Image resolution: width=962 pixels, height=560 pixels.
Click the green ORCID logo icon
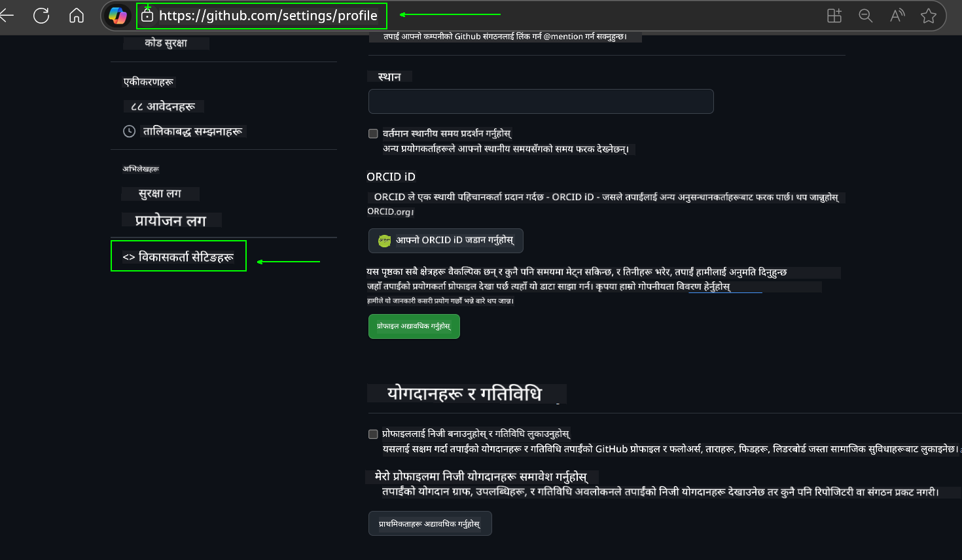pos(385,241)
